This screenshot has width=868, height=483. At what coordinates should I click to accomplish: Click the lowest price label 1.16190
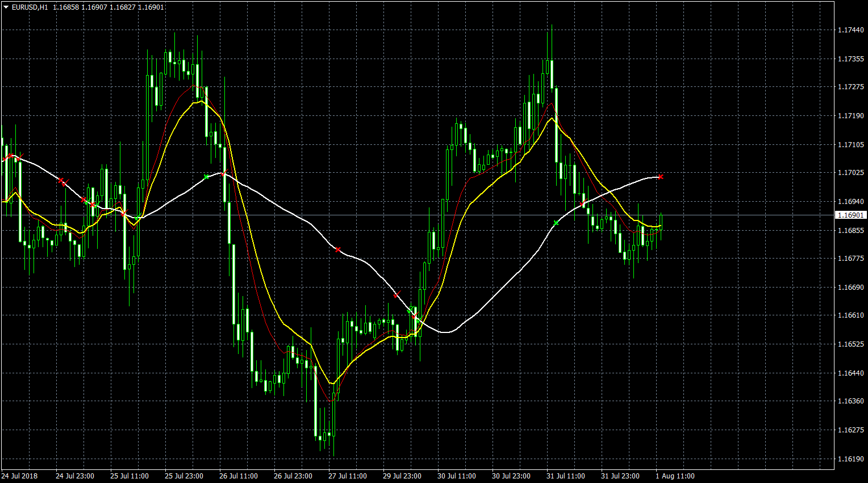coord(851,459)
